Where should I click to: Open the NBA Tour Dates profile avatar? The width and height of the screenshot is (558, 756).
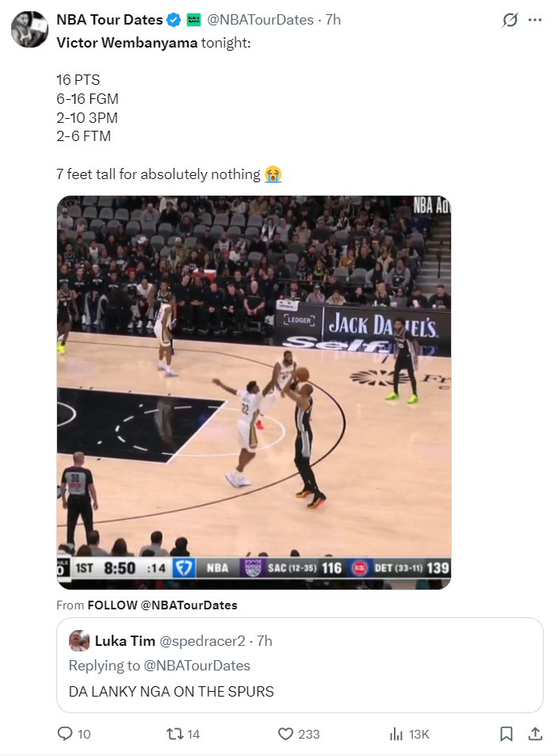coord(29,29)
